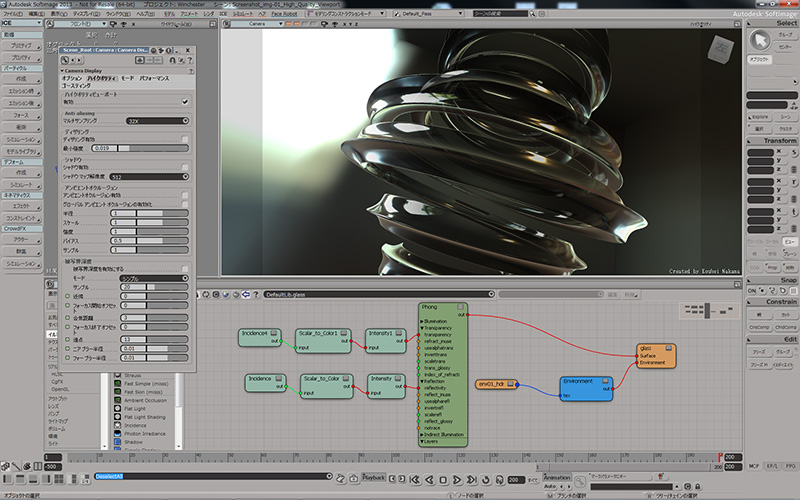Open the shadow map resolution 512 dropdown
Screen dimensions: 800x500
click(149, 176)
